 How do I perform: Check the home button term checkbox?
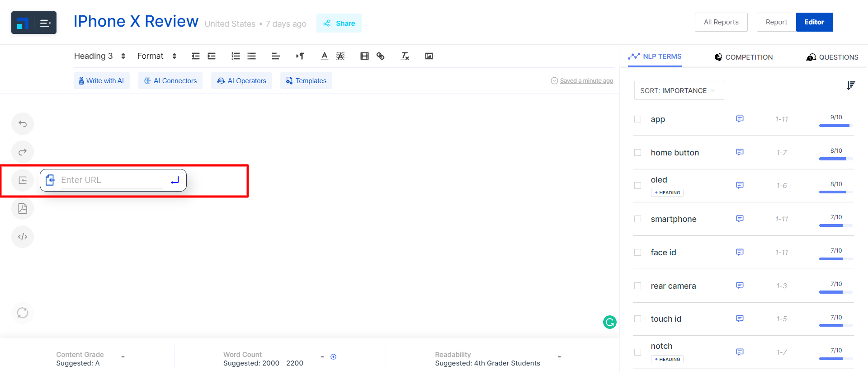637,153
